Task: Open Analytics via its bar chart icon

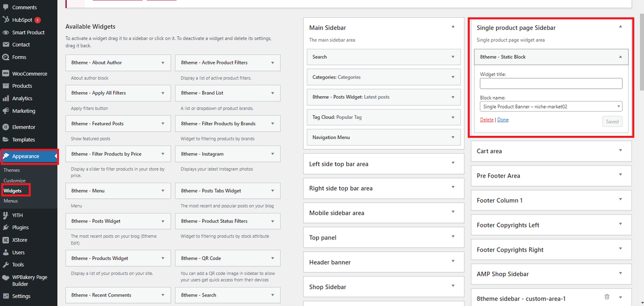Action: tap(6, 99)
